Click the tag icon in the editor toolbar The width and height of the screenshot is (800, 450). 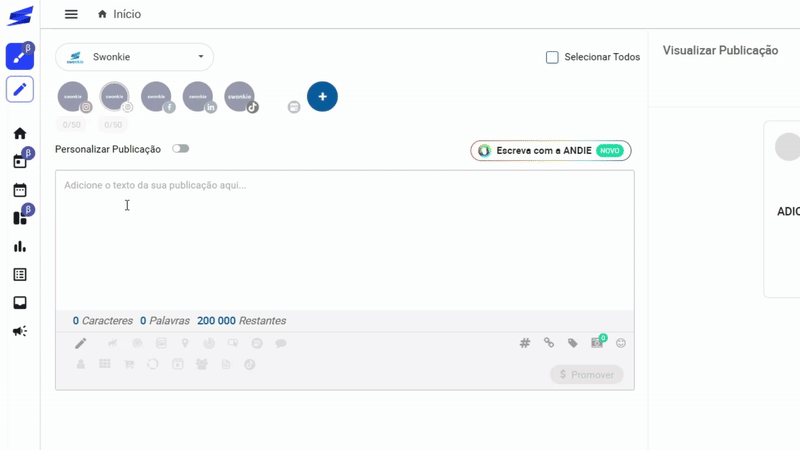click(573, 343)
